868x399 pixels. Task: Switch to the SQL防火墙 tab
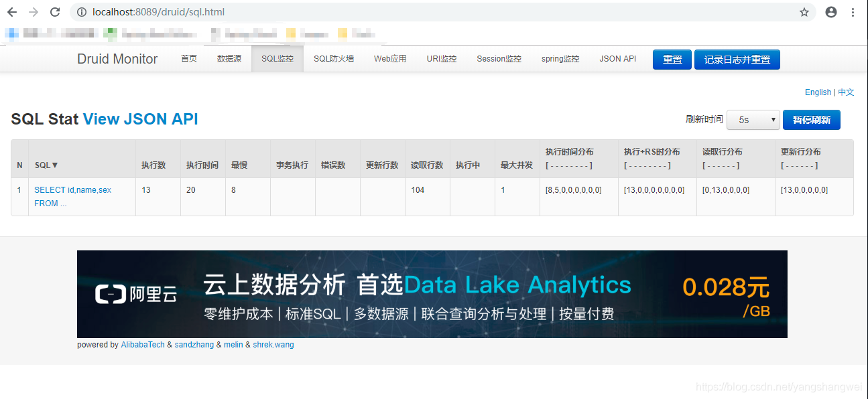click(333, 59)
